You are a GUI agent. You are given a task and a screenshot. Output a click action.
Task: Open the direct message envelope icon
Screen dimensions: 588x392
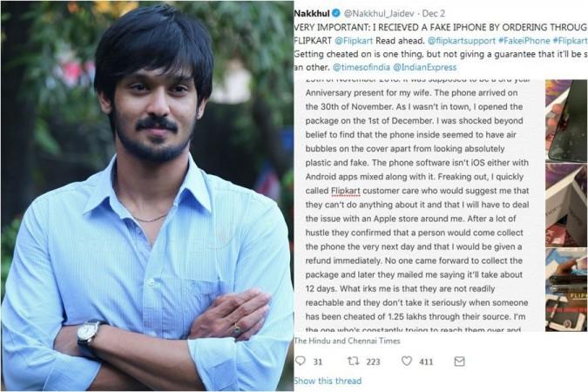[459, 362]
